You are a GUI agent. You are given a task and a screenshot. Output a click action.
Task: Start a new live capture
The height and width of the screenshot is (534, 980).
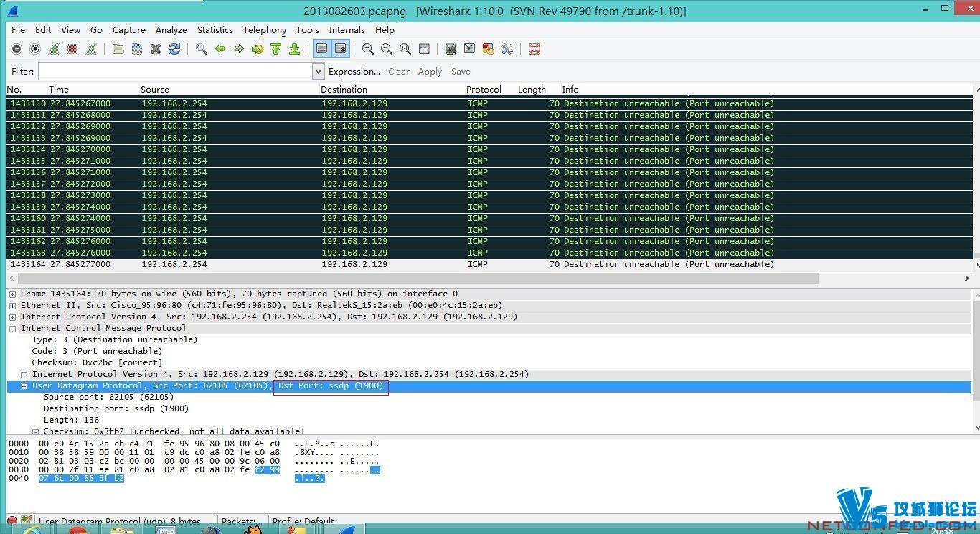[54, 49]
